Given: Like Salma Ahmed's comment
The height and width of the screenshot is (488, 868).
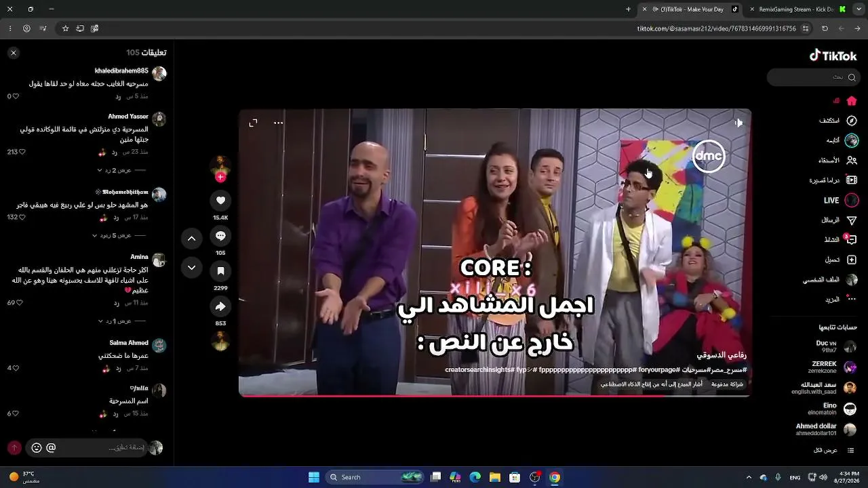Looking at the screenshot, I should pyautogui.click(x=16, y=368).
